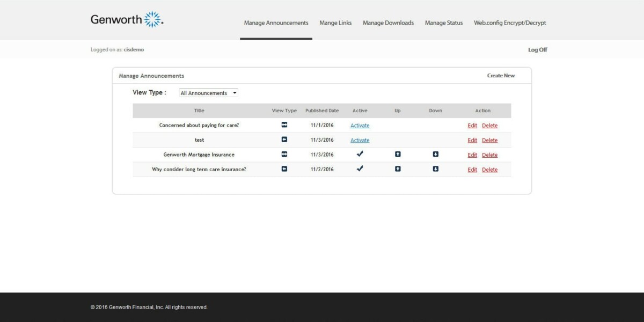644x322 pixels.
Task: Click 'Manage Announcements' panel heading
Action: 151,76
